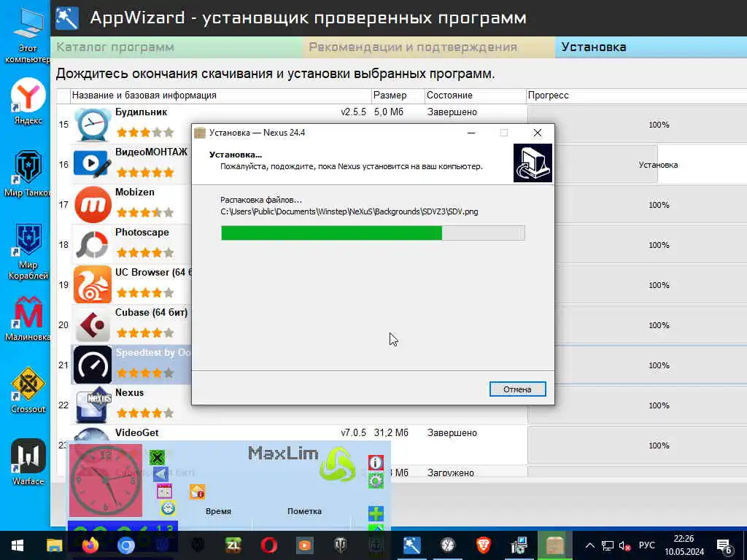The image size is (747, 560).
Task: Select the VideoGet row name
Action: [136, 432]
